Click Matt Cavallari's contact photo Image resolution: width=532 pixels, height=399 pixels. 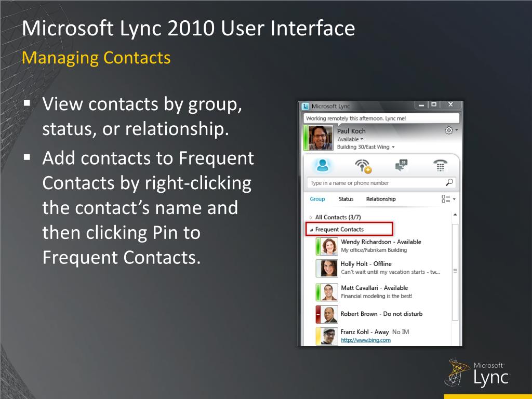coord(329,292)
